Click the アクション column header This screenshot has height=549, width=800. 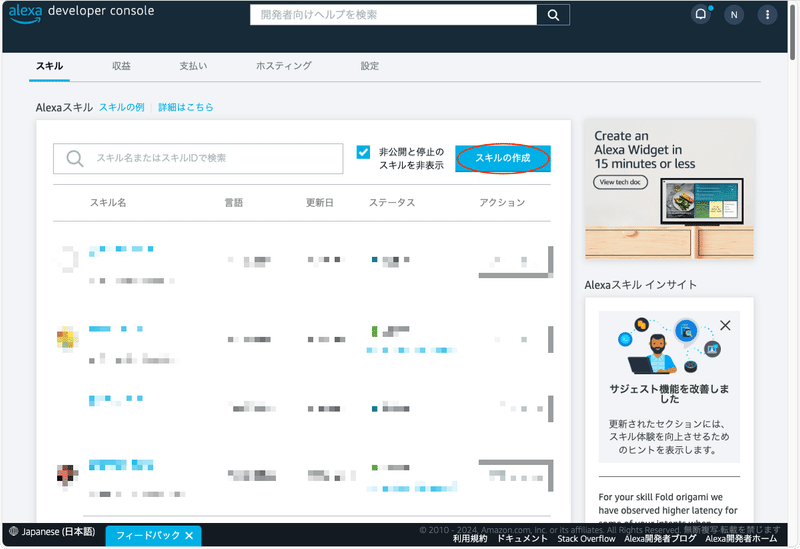coord(502,203)
